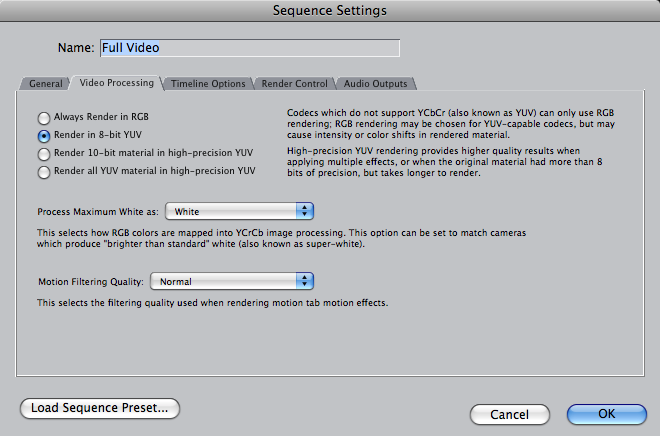Choose Render in 8-bit YUV radio button
The image size is (660, 436).
44,136
